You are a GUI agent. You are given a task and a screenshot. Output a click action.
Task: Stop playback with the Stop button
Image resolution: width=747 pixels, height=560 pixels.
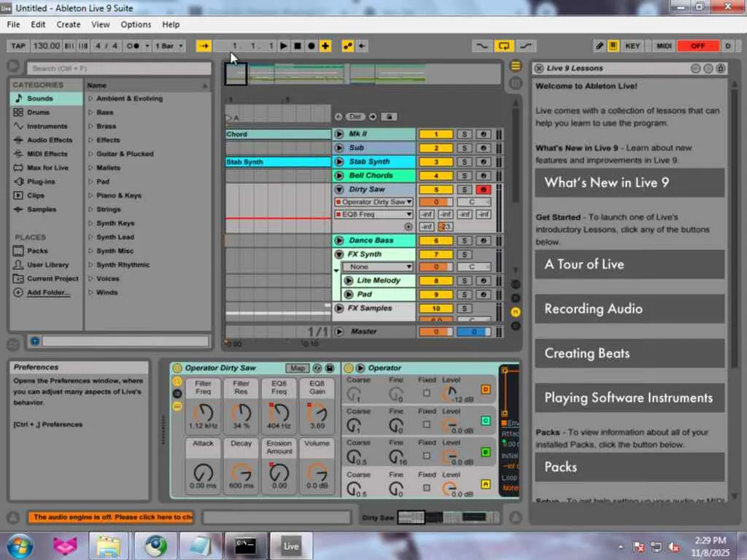click(298, 46)
